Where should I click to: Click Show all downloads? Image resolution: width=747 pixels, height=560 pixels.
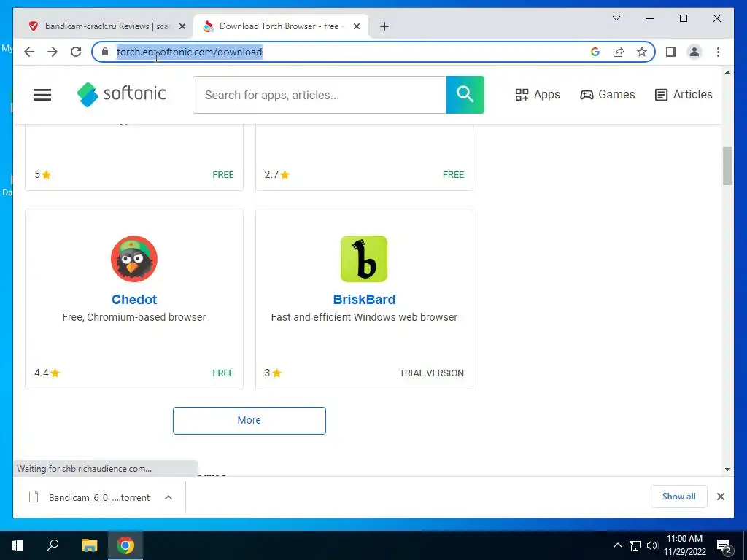pos(679,497)
